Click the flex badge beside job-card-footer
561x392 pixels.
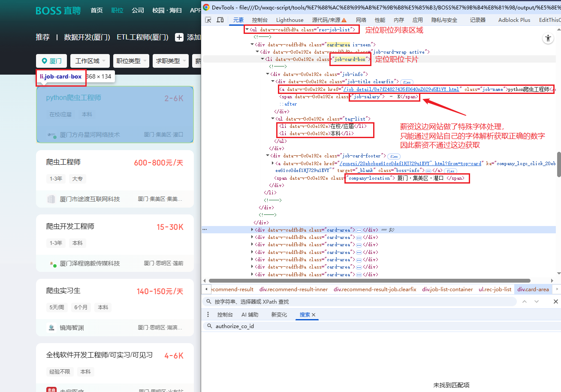(394, 156)
